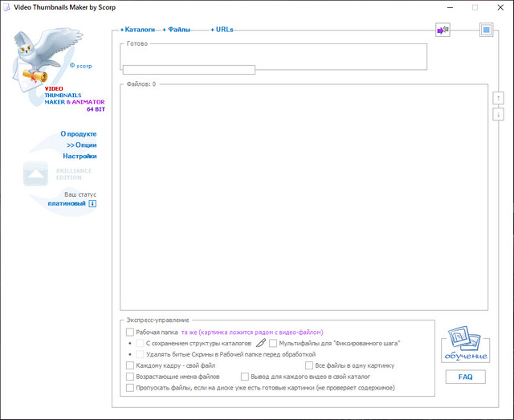Enable the Рабочая папка checkbox
The height and width of the screenshot is (420, 514).
[x=131, y=332]
